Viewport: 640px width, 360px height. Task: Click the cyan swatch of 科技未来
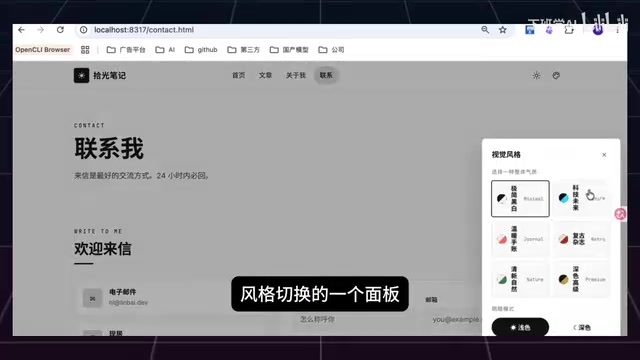564,198
